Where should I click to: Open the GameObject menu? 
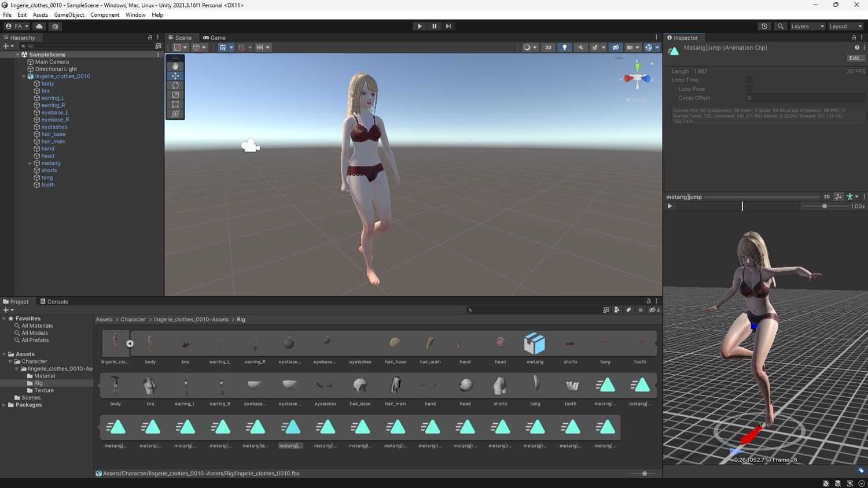[69, 15]
